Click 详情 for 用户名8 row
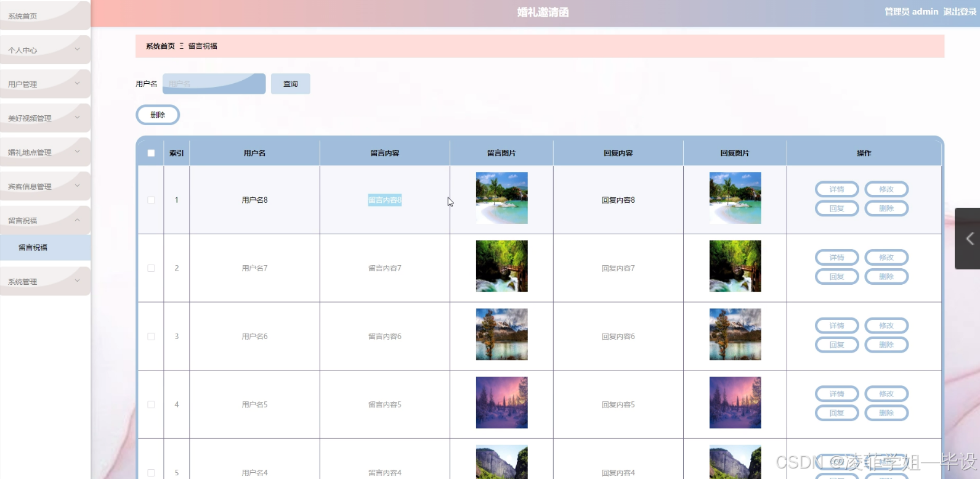The height and width of the screenshot is (479, 980). click(836, 189)
